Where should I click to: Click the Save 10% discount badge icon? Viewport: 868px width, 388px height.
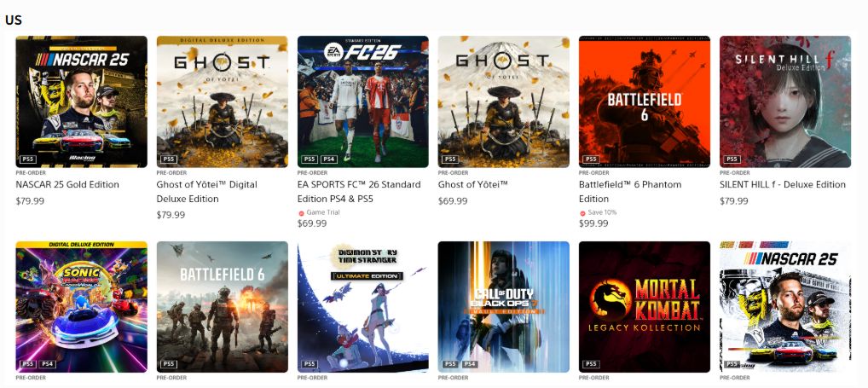[x=583, y=213]
